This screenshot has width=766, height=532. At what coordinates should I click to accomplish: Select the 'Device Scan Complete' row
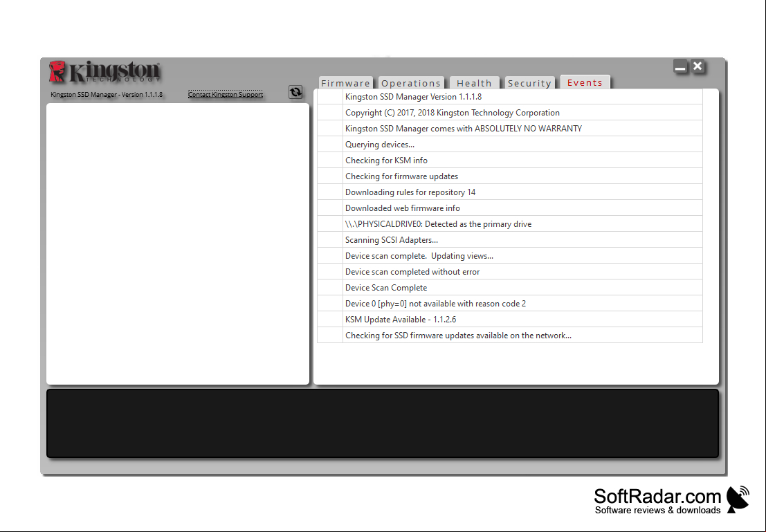[x=509, y=288]
